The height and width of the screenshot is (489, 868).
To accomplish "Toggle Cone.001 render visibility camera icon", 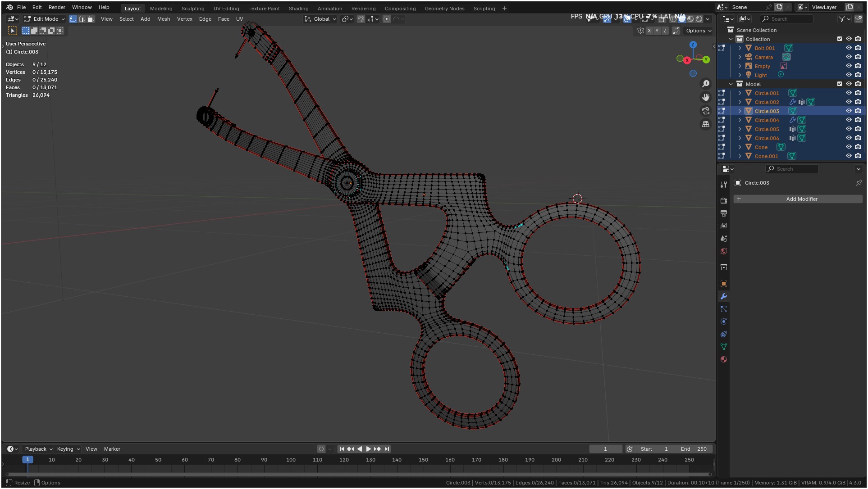I will pos(858,156).
